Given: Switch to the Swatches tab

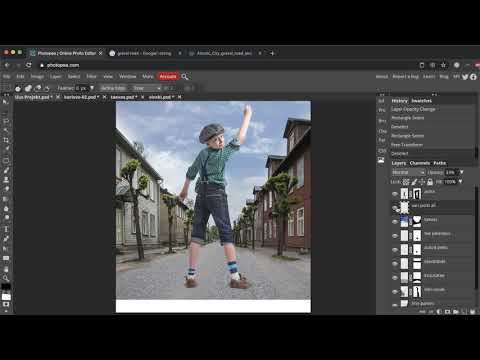Looking at the screenshot, I should 421,101.
